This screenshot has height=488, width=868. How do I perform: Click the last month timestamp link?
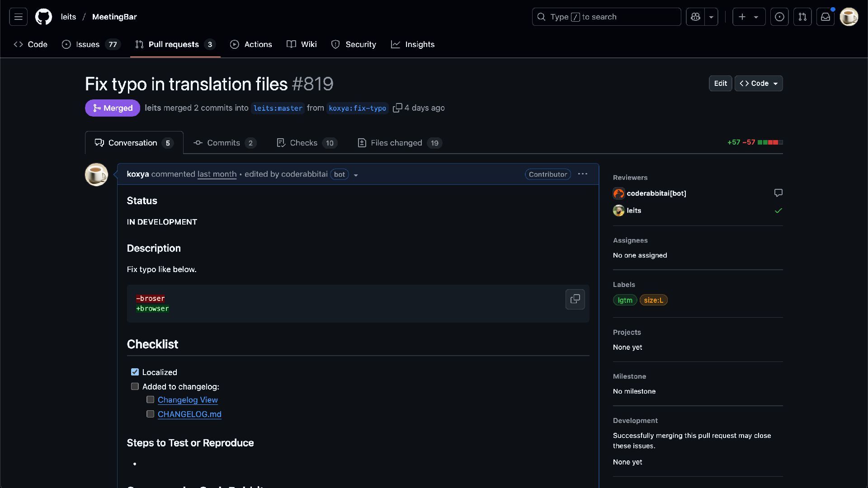(x=217, y=174)
